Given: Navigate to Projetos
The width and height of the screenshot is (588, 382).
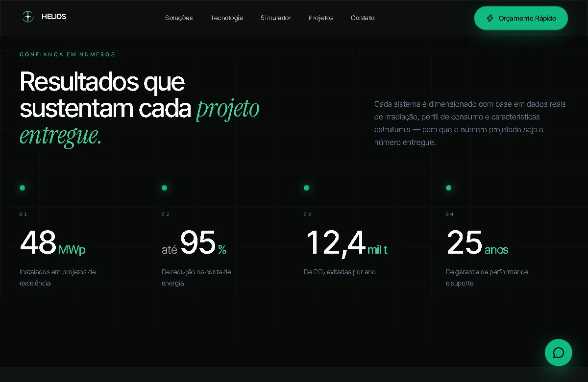Looking at the screenshot, I should click(x=321, y=18).
